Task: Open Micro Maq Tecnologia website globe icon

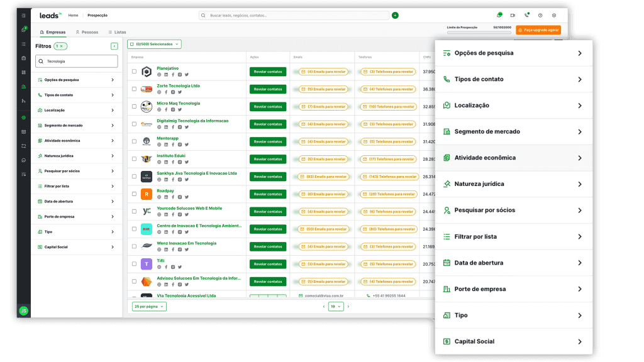Action: point(159,109)
